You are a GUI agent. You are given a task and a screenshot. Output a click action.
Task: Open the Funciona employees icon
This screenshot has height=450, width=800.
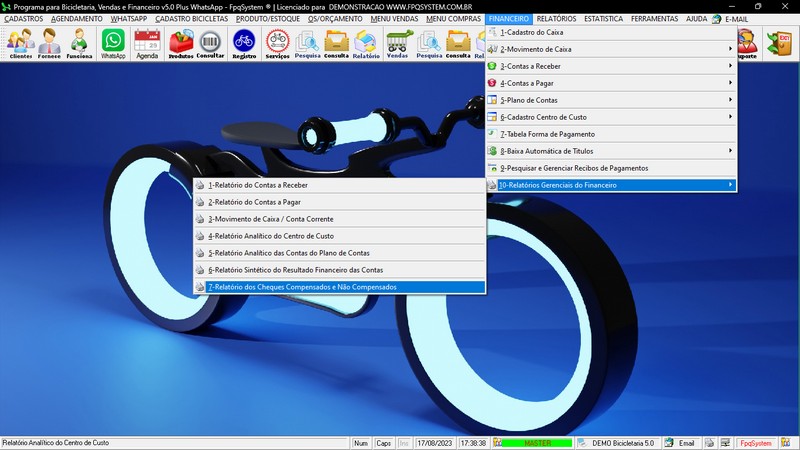pos(80,43)
